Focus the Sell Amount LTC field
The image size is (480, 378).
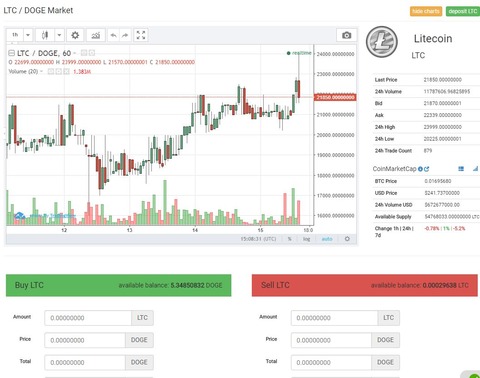click(334, 318)
